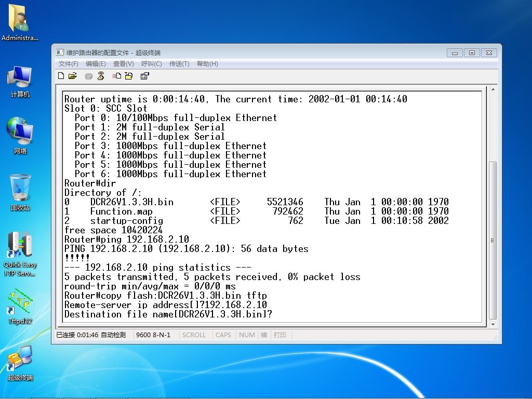The width and height of the screenshot is (532, 399).
Task: Click the terminal vertical scrollbar thumb
Action: 493,241
